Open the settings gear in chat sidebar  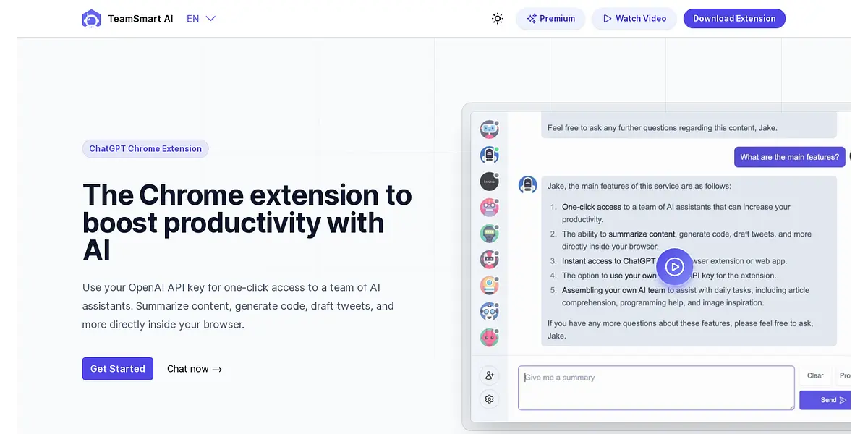(490, 399)
